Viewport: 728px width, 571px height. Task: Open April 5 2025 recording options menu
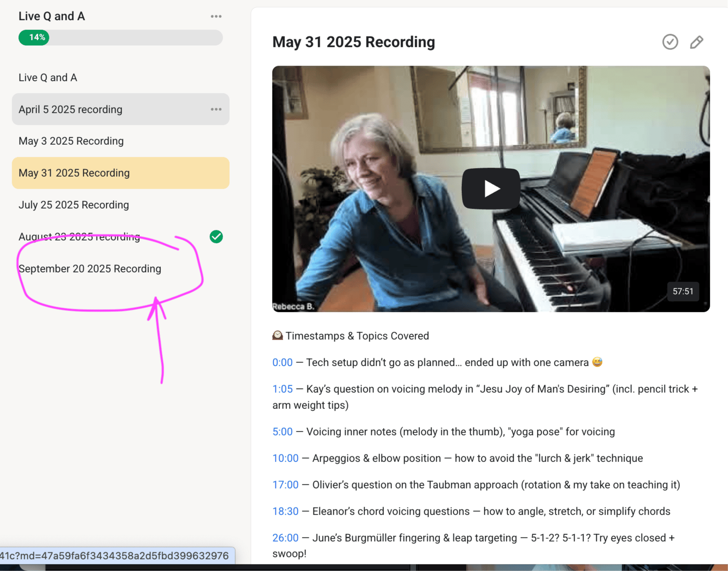(x=216, y=109)
